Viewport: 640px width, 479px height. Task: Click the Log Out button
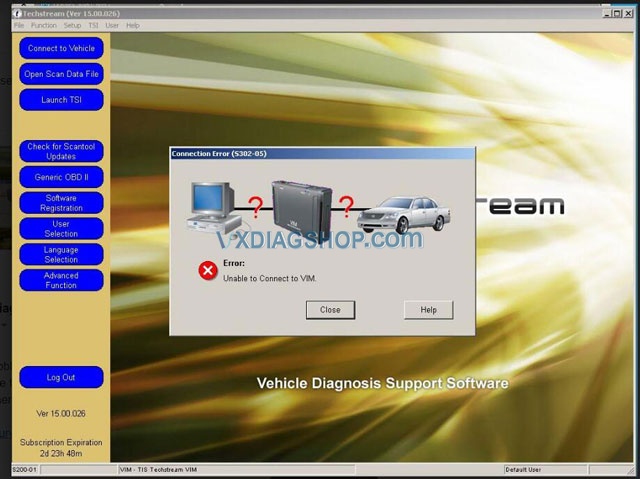point(61,377)
